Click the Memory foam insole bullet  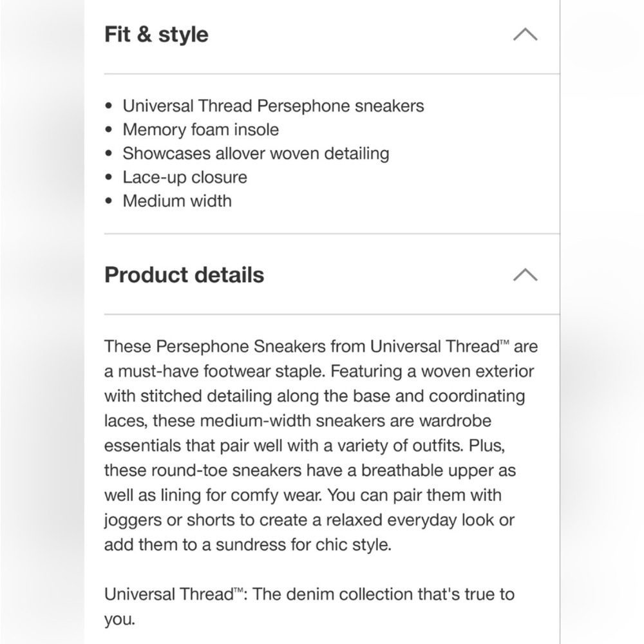(x=200, y=129)
